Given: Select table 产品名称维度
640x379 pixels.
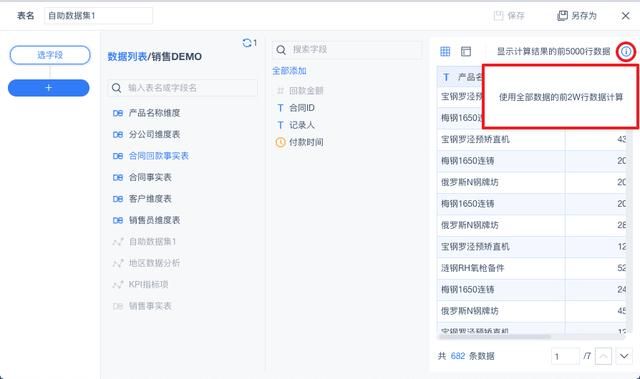Looking at the screenshot, I should (154, 113).
